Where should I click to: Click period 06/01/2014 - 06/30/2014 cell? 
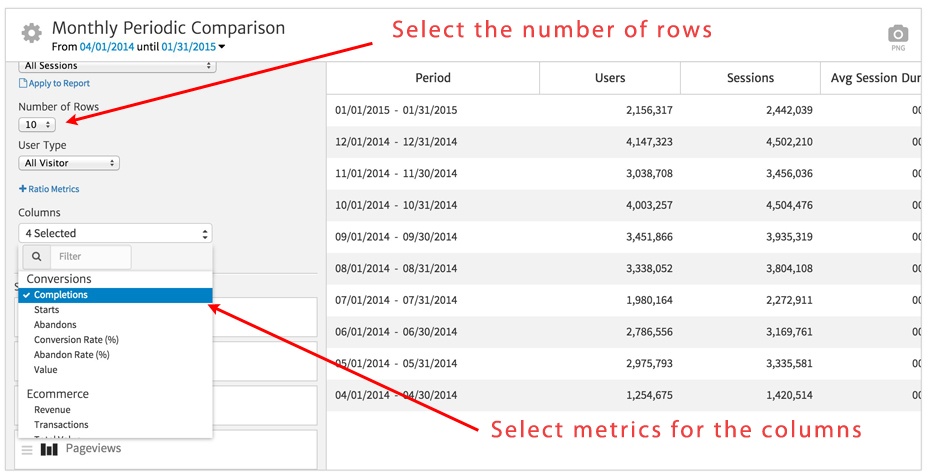396,332
